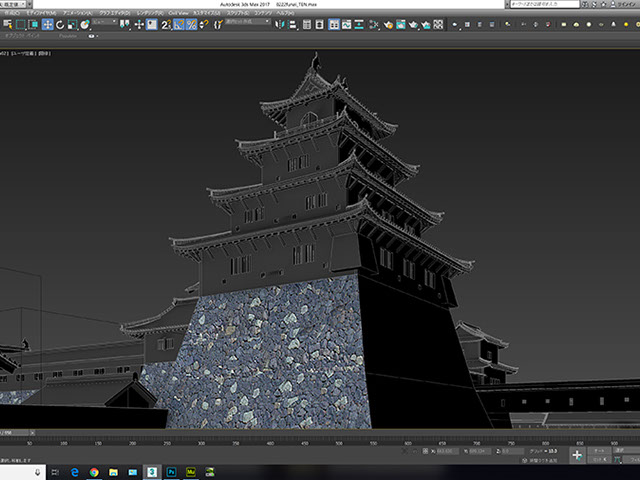Activate the Select and Rotate tool
The height and width of the screenshot is (480, 640).
point(60,24)
